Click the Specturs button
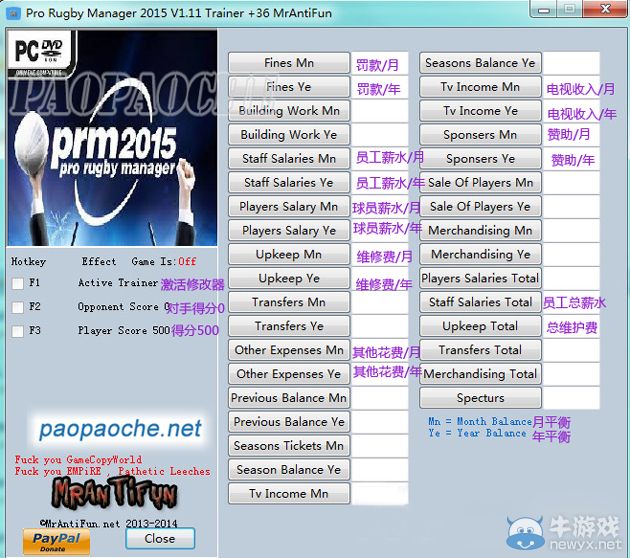630x558 pixels. (480, 398)
